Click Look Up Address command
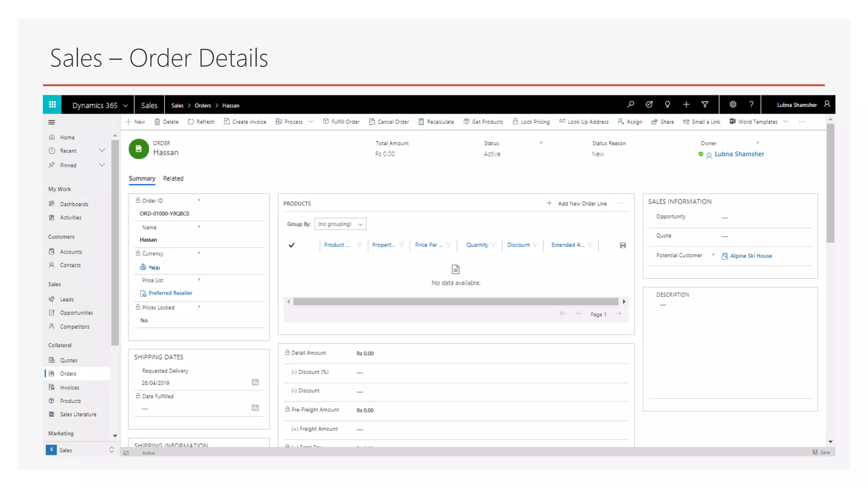868x488 pixels. coord(584,122)
